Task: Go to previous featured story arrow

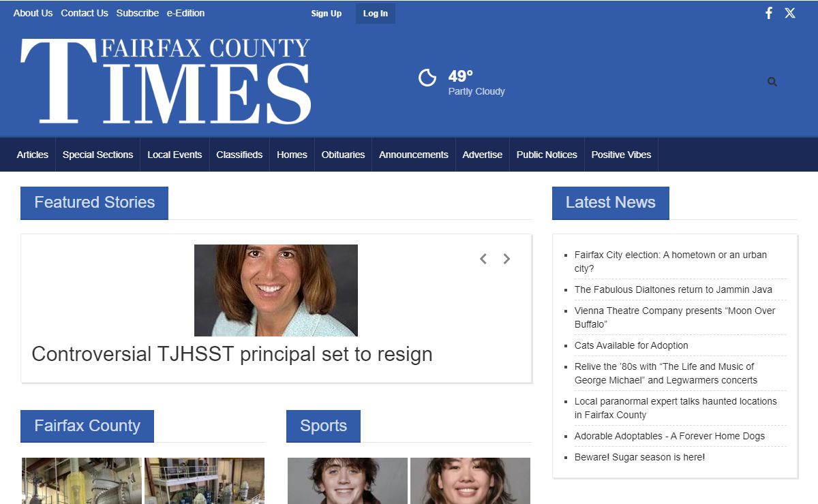Action: point(483,259)
